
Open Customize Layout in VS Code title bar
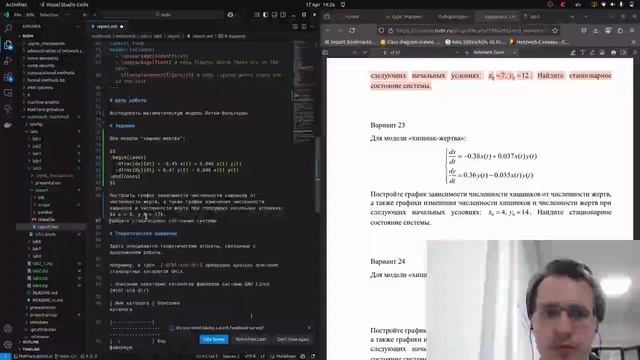pyautogui.click(x=257, y=15)
